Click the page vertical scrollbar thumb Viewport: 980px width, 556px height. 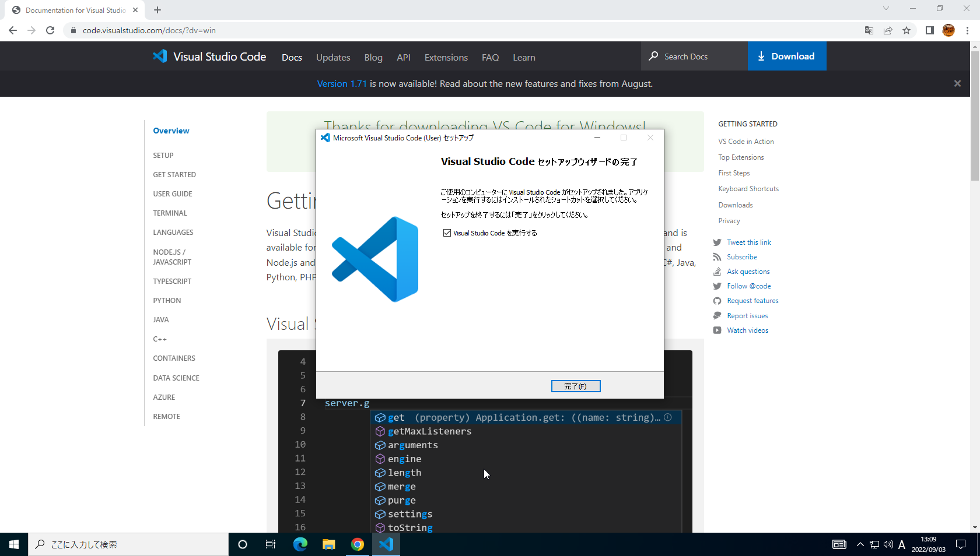(x=975, y=117)
